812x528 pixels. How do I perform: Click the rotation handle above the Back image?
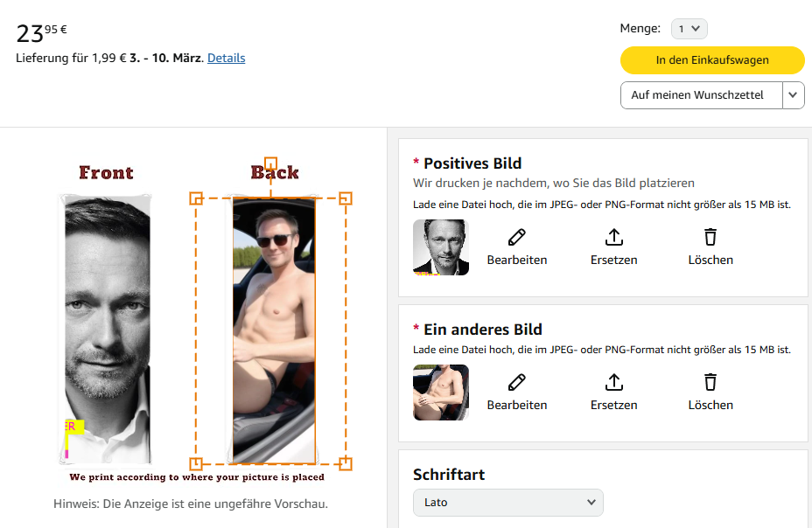[270, 163]
